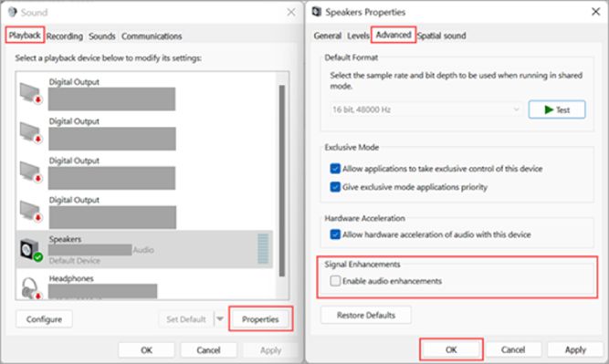This screenshot has height=364, width=609.
Task: Click Restore Defaults button
Action: click(x=366, y=315)
